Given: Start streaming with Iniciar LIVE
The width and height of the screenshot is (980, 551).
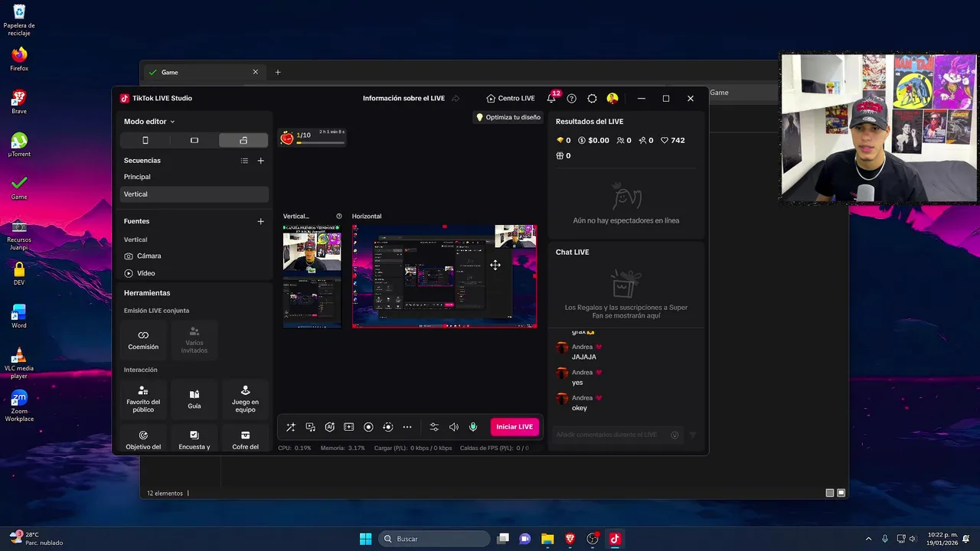Looking at the screenshot, I should pyautogui.click(x=514, y=427).
